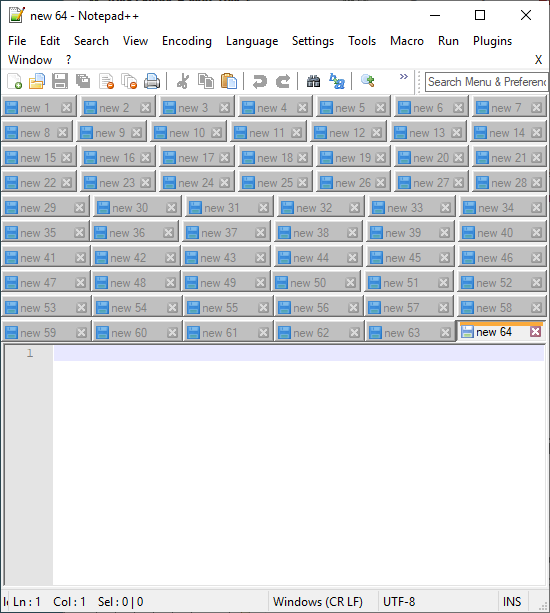Close the new 14 tab
Viewport: 550px width, 613px height.
(x=536, y=133)
